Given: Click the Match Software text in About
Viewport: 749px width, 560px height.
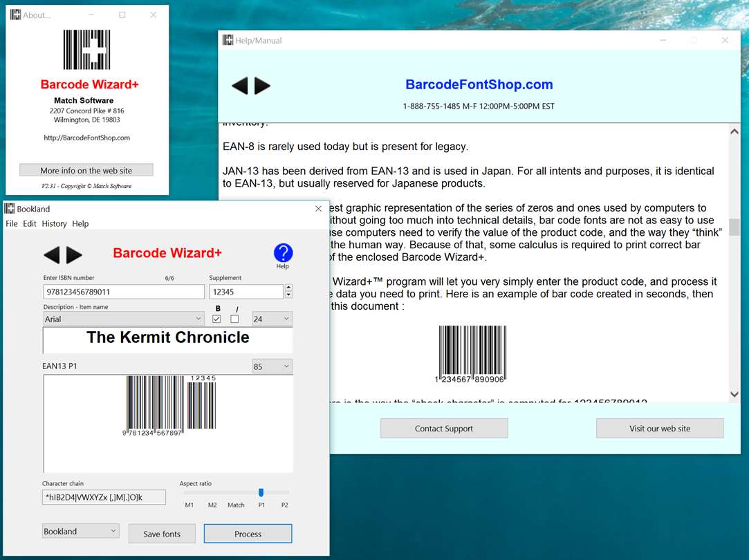Looking at the screenshot, I should pos(84,100).
